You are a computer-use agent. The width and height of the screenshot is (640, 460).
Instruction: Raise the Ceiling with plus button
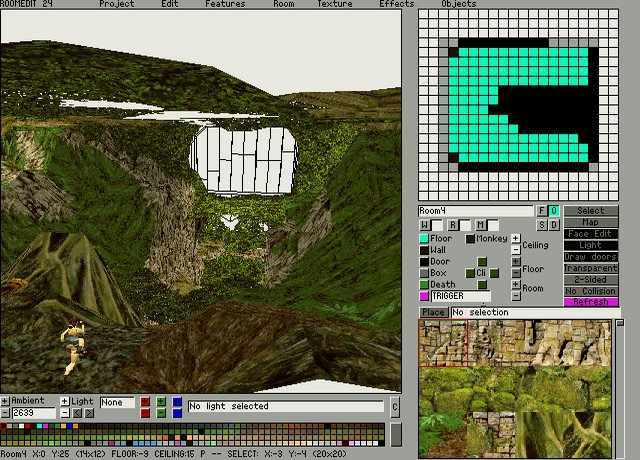pos(516,239)
